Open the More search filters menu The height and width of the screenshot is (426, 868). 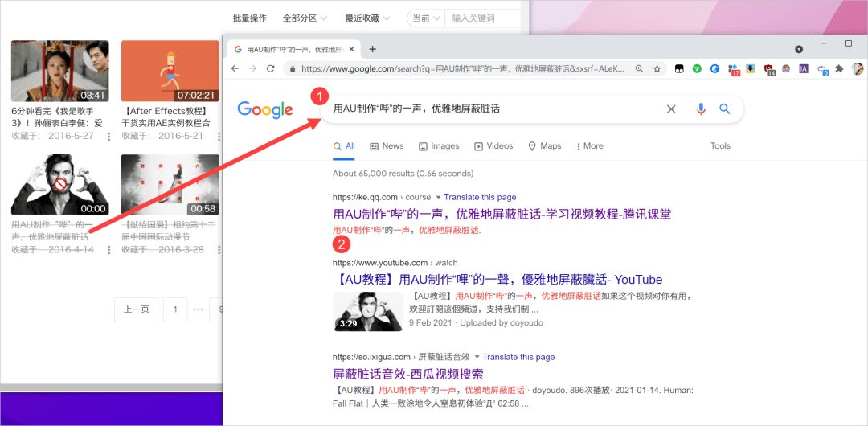[x=590, y=146]
